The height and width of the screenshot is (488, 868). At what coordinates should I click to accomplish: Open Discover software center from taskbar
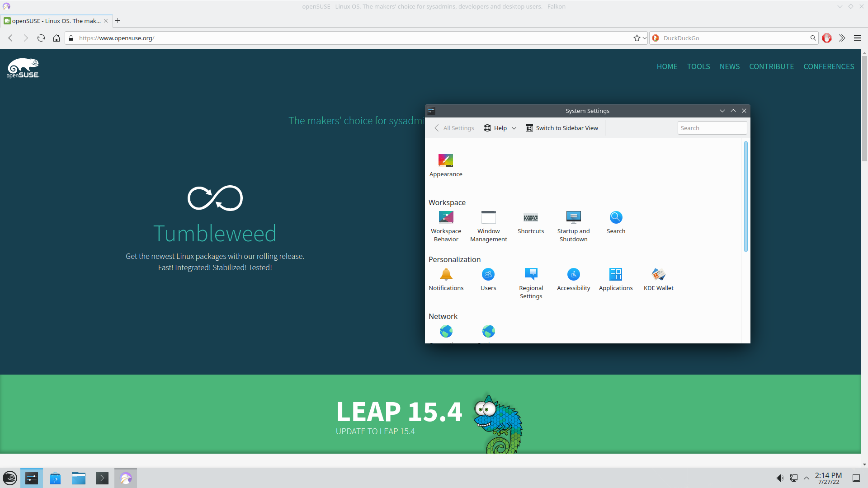[55, 478]
